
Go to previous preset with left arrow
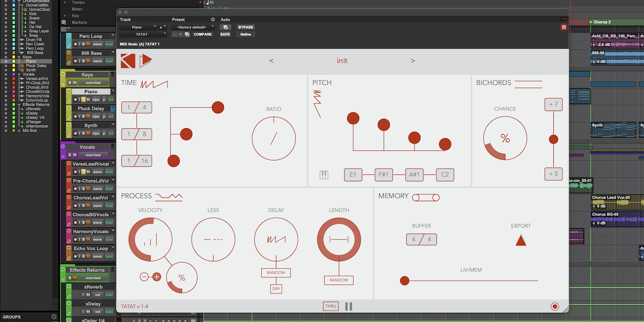272,61
